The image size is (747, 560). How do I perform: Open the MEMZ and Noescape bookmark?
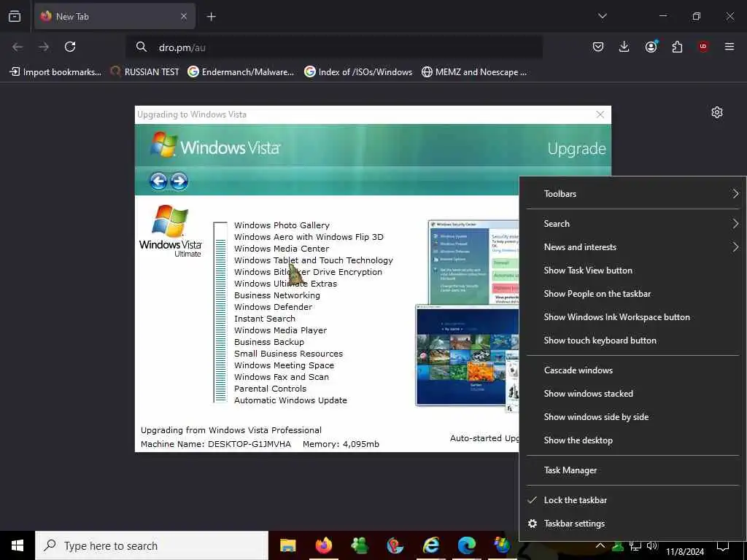coord(474,72)
